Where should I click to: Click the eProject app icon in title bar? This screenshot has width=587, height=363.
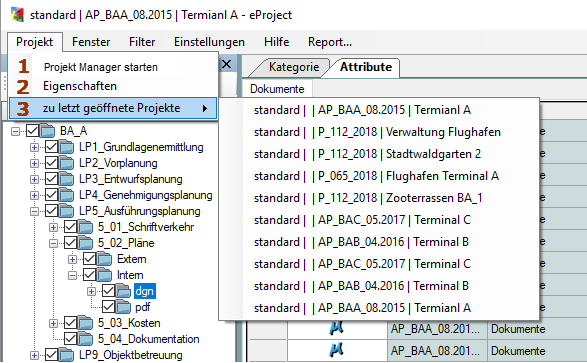17,15
